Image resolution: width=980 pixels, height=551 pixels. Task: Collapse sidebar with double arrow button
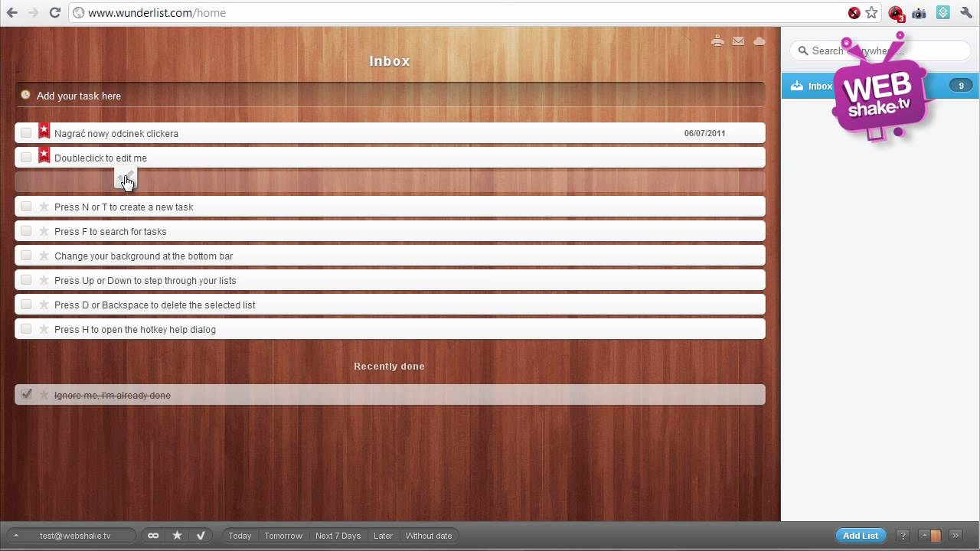955,536
